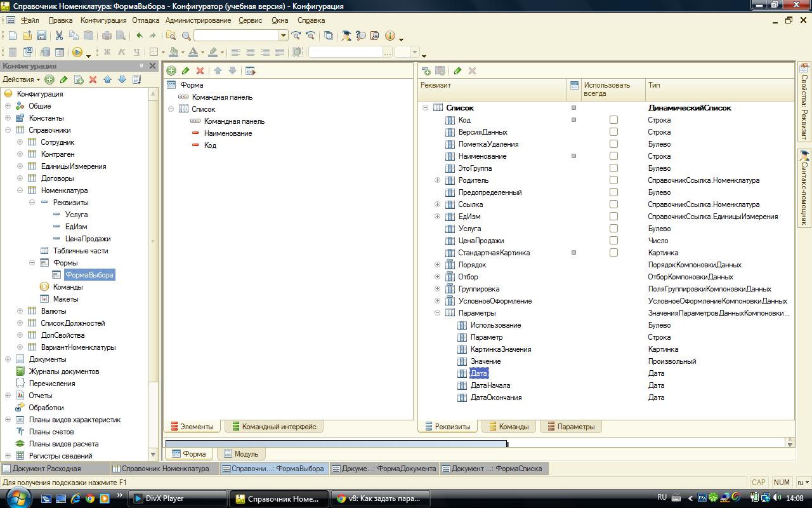Toggle 'Использовать всегда' checkbox for ПометкаУдаления
812x508 pixels.
pos(613,144)
